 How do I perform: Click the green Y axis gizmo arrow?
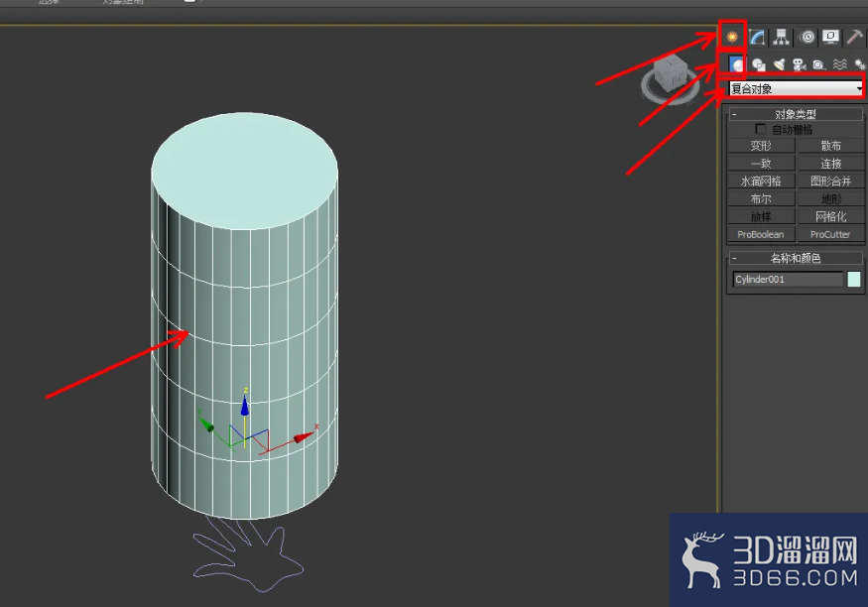[206, 424]
